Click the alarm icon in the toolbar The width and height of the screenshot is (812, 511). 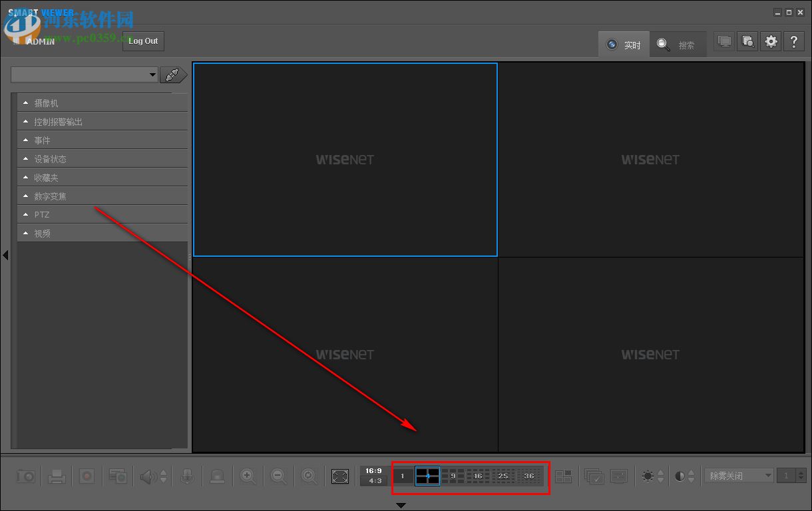tap(218, 476)
